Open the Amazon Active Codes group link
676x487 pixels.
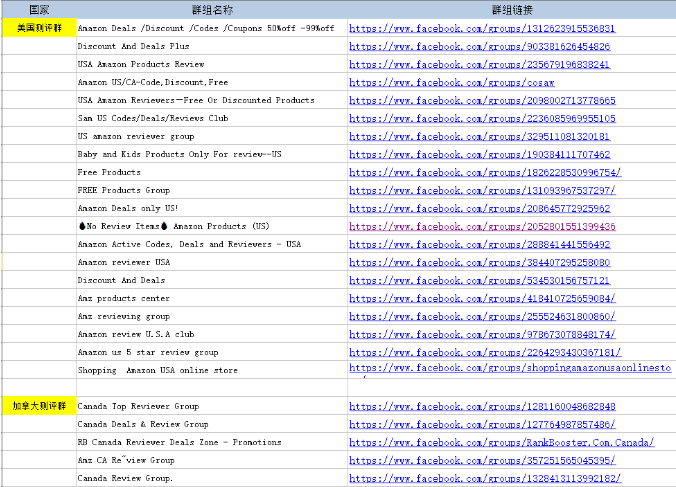tap(479, 244)
